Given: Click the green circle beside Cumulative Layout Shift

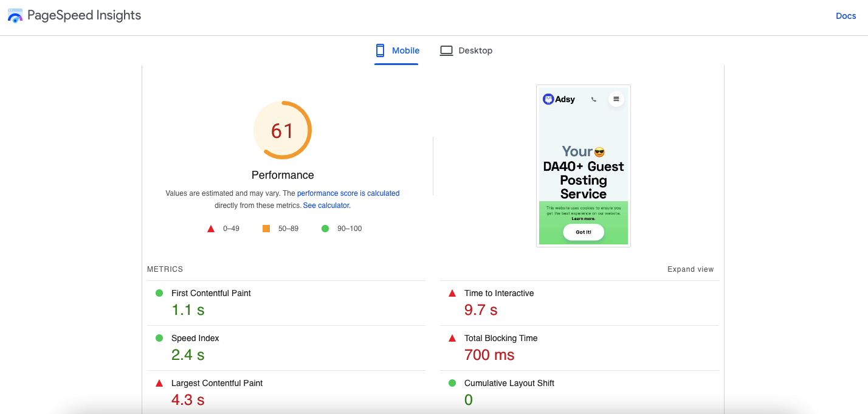Looking at the screenshot, I should [452, 383].
